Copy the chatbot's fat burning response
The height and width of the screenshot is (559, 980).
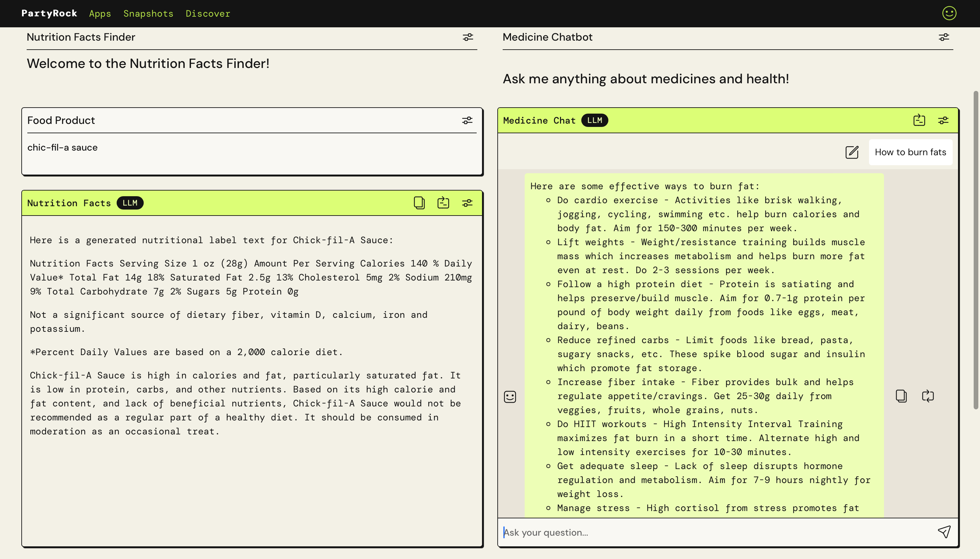(901, 396)
